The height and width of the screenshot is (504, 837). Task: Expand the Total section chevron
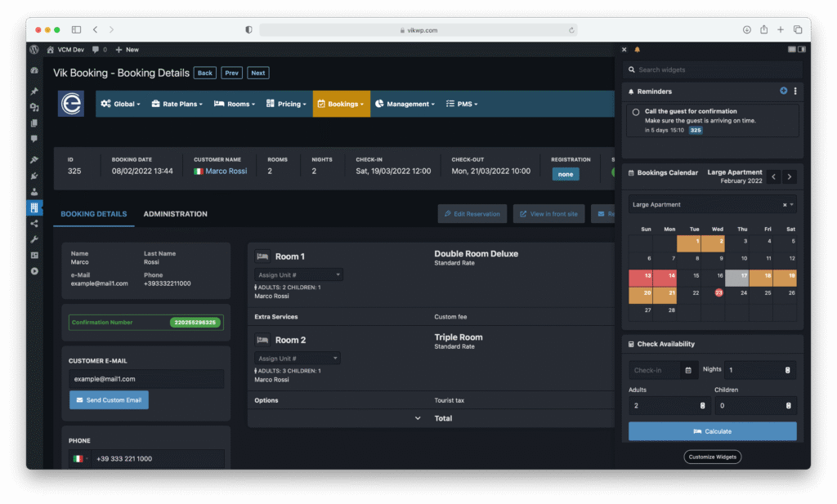point(418,417)
